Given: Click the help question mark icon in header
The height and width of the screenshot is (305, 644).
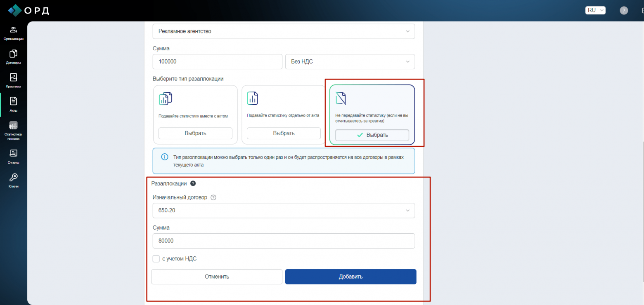Looking at the screenshot, I should pyautogui.click(x=624, y=11).
